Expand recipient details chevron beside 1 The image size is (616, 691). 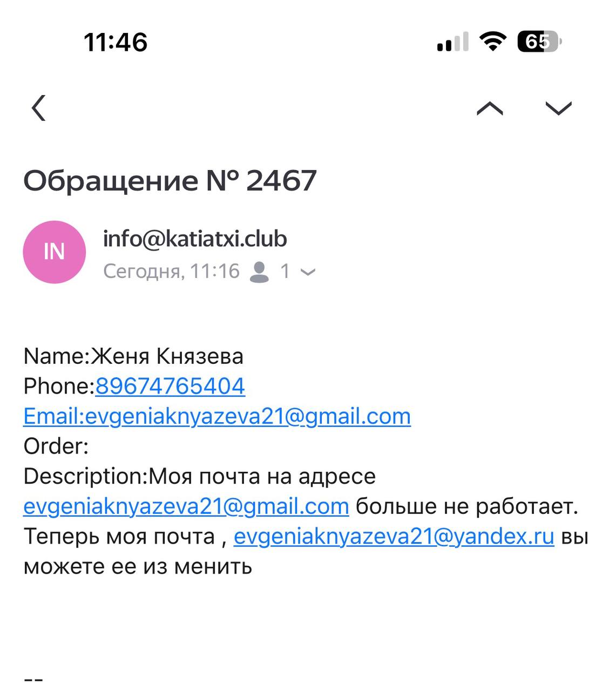(308, 272)
